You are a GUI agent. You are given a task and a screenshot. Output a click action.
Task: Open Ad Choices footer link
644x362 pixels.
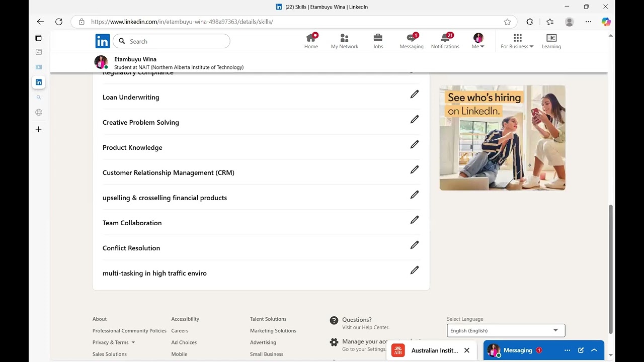pos(184,342)
